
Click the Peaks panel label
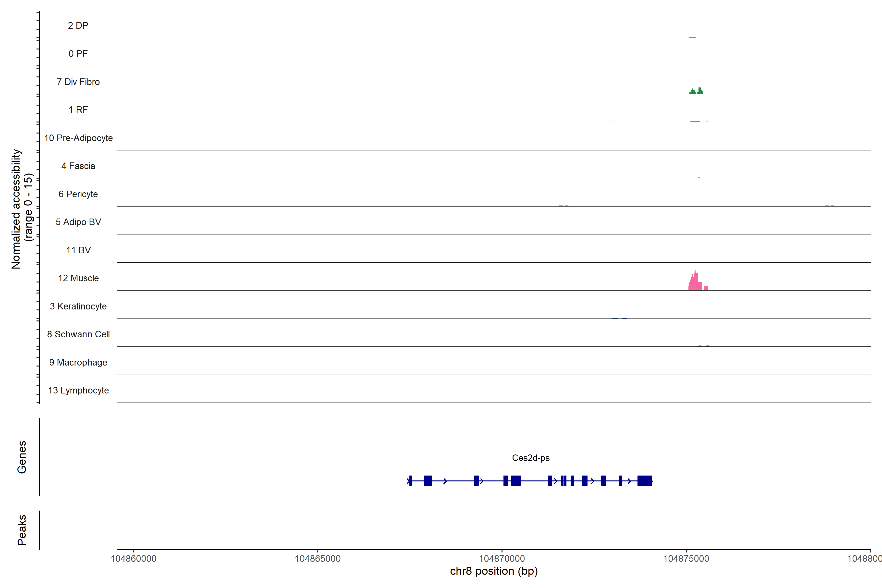coord(22,530)
